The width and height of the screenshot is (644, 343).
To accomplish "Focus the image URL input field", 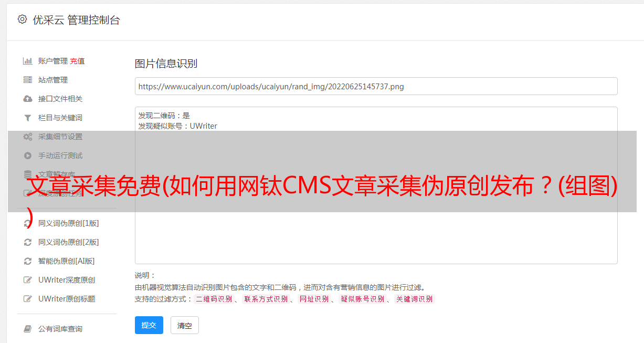I will pos(376,86).
